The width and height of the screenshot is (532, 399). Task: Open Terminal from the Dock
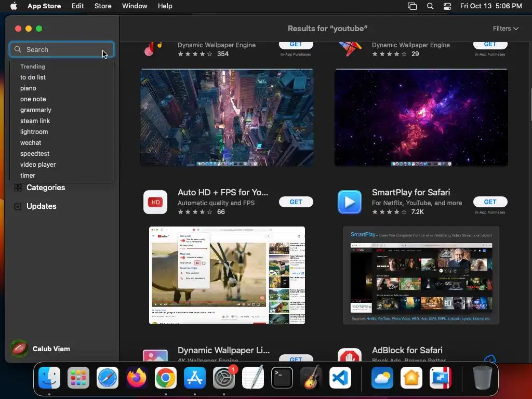(x=282, y=378)
